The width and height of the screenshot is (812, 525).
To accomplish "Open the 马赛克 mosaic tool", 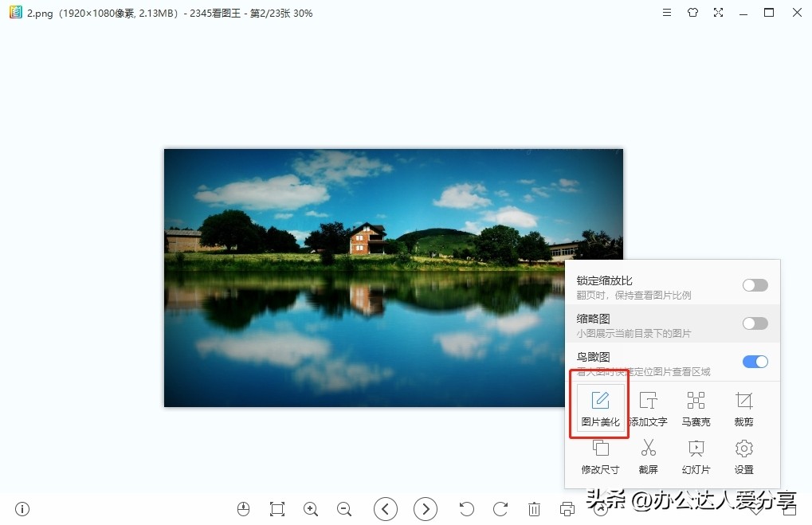I will coord(696,407).
